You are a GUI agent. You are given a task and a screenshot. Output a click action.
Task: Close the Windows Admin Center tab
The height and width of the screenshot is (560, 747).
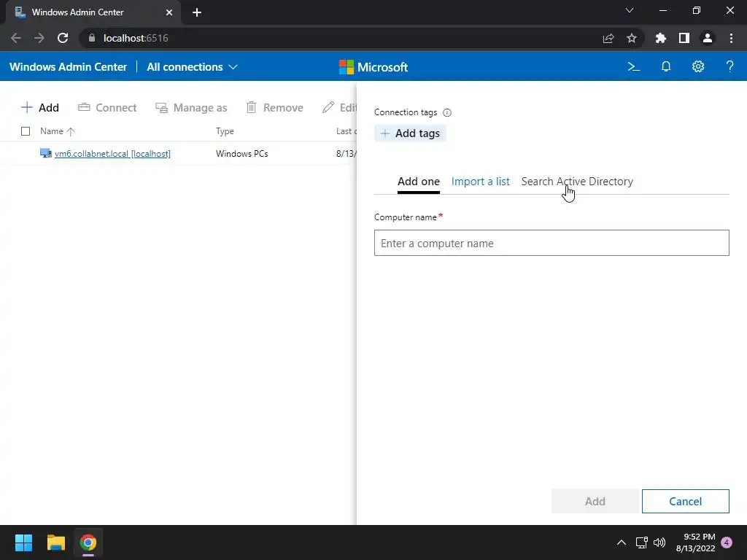(x=169, y=12)
